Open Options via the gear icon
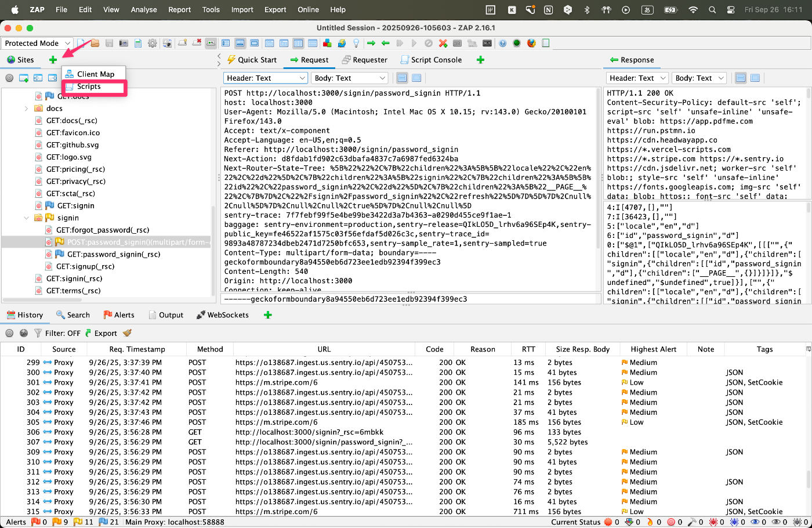The width and height of the screenshot is (812, 528). (x=153, y=43)
